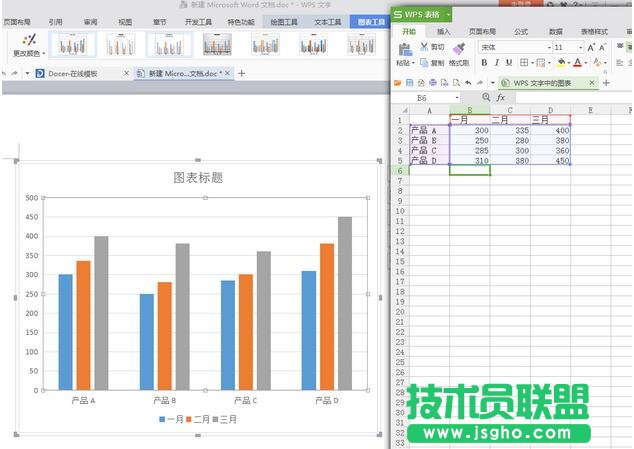Click the save icon in spreadsheet toolbar
This screenshot has width=634, height=449.
pyautogui.click(x=410, y=83)
